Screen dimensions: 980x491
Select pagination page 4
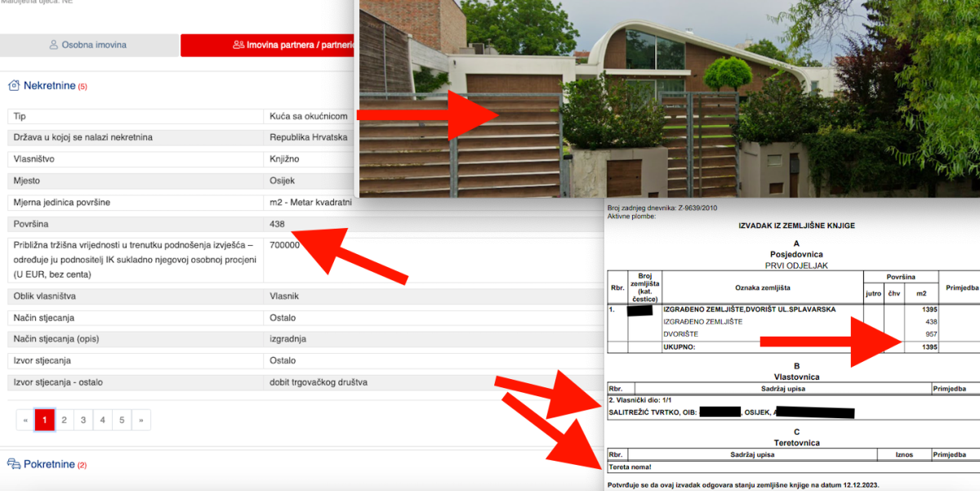click(x=102, y=420)
